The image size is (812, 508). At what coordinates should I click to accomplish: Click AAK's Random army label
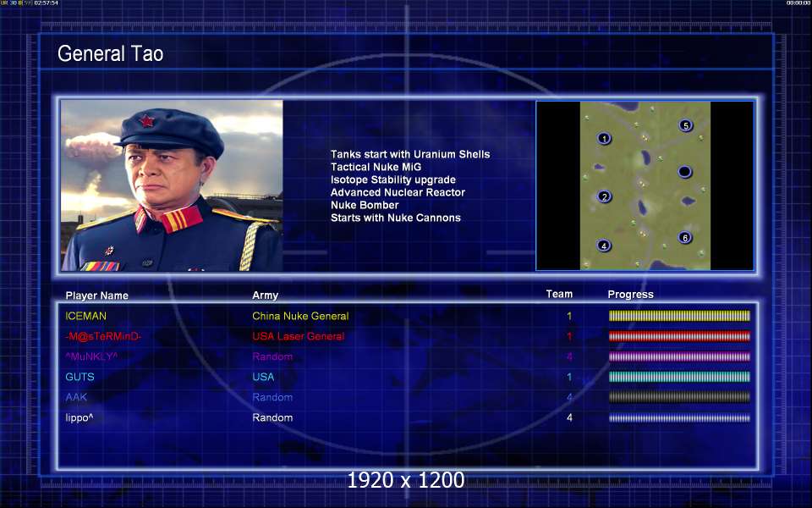point(272,397)
